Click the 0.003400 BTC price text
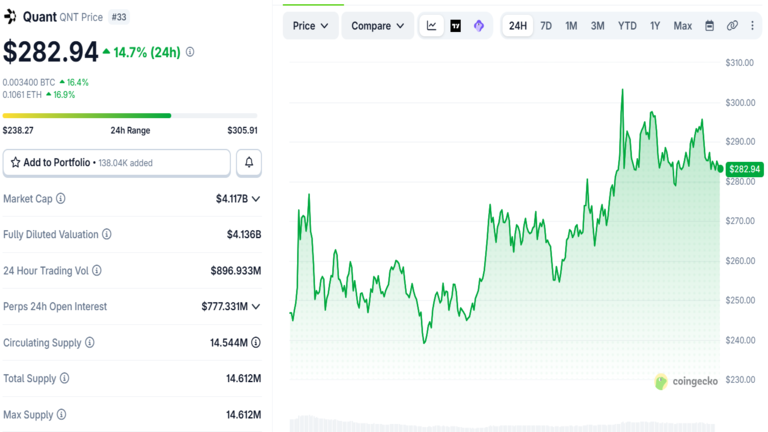Viewport: 768px width, 432px height. click(x=29, y=82)
